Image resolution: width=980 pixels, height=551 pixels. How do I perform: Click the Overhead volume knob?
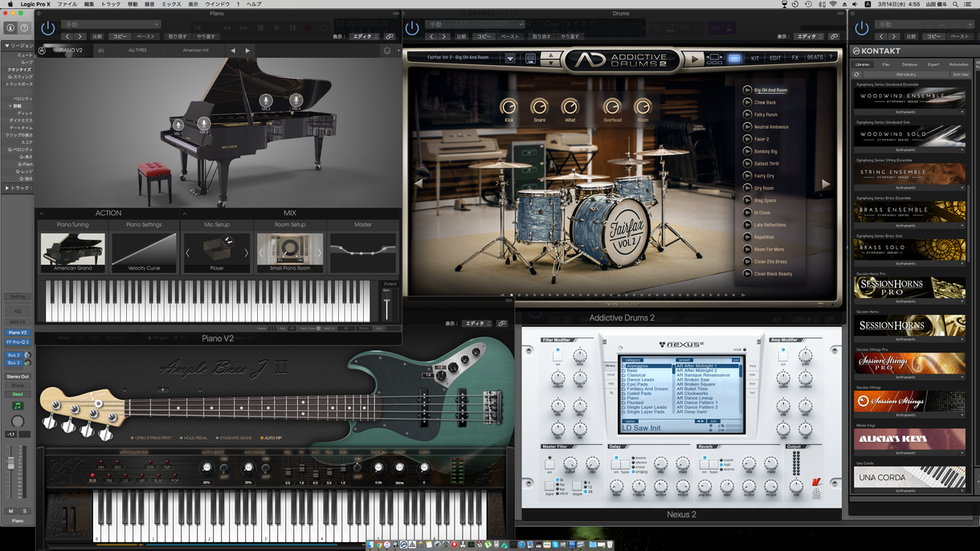612,107
